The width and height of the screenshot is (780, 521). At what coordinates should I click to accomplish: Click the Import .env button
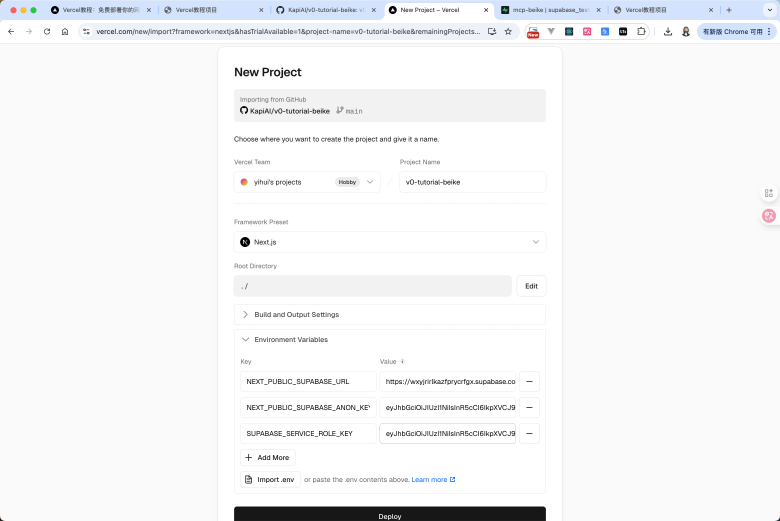[269, 480]
